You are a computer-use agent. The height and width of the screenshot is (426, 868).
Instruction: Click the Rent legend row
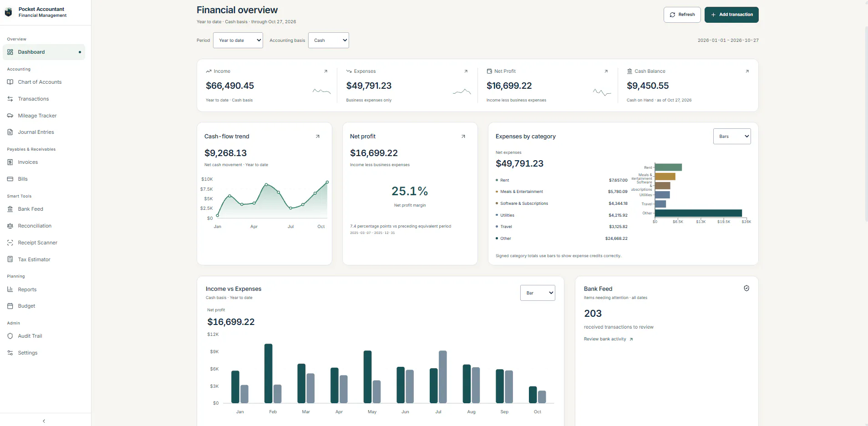click(562, 180)
